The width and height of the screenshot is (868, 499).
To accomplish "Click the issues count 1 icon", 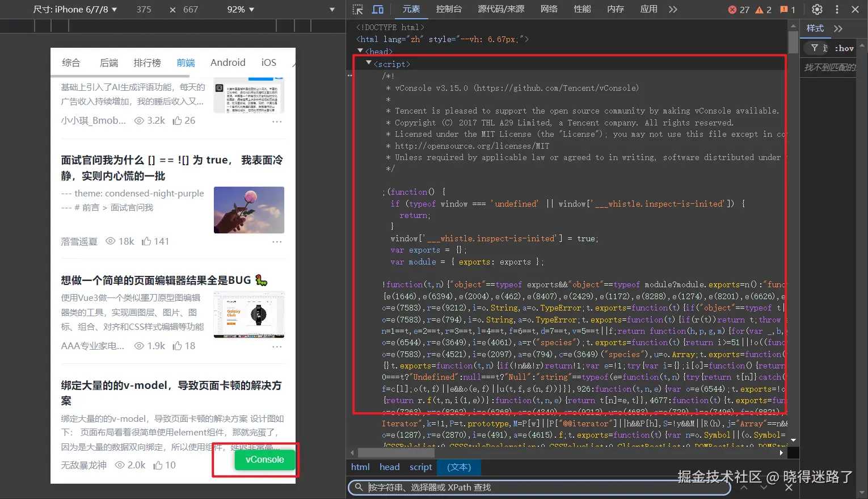I will [787, 10].
